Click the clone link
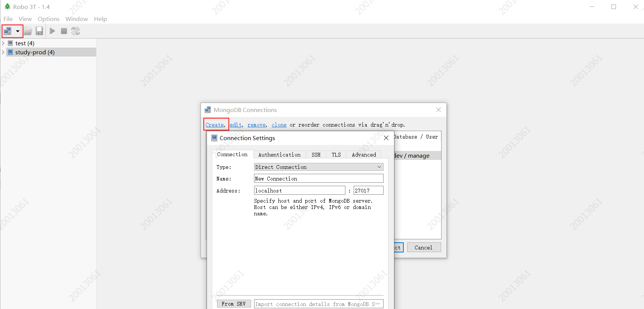The width and height of the screenshot is (644, 309). click(279, 125)
